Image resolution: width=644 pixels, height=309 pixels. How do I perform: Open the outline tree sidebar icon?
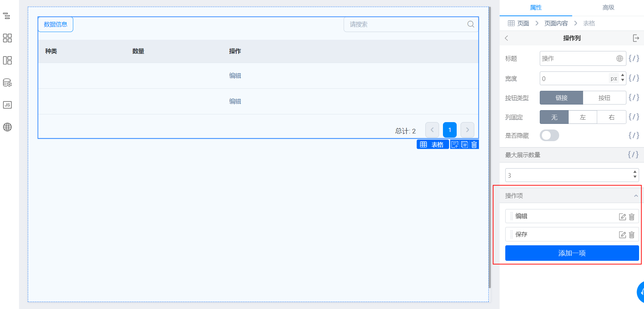pos(7,16)
